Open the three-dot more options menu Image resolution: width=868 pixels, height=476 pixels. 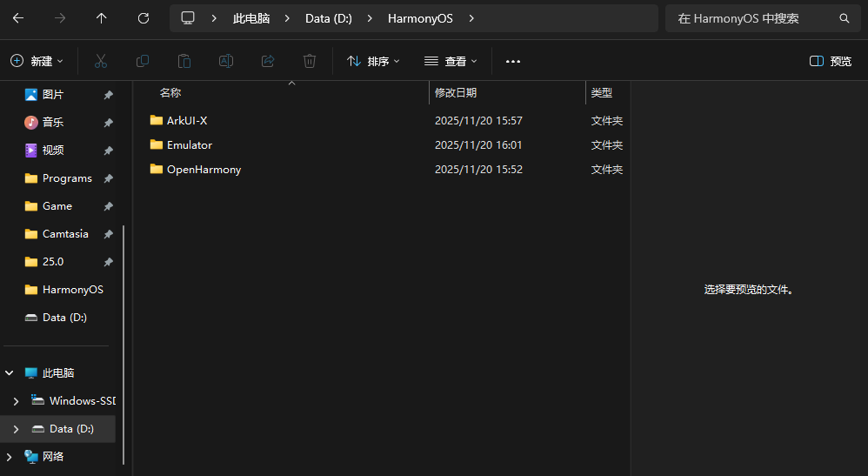pos(513,62)
